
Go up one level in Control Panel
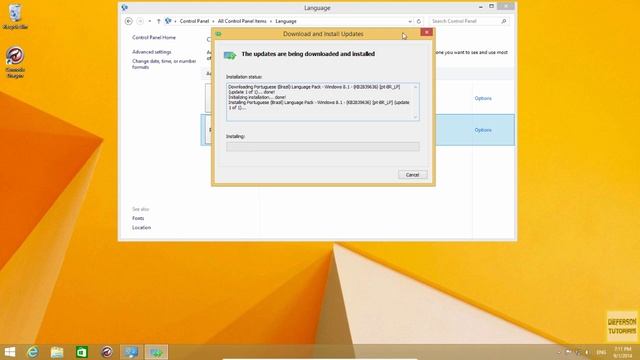coord(158,21)
